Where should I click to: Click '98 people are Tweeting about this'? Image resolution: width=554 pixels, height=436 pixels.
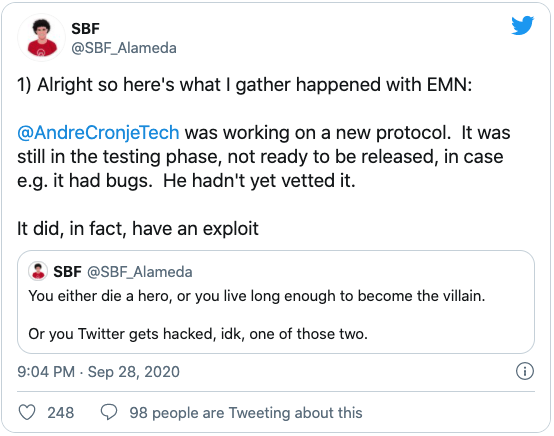[x=246, y=413]
